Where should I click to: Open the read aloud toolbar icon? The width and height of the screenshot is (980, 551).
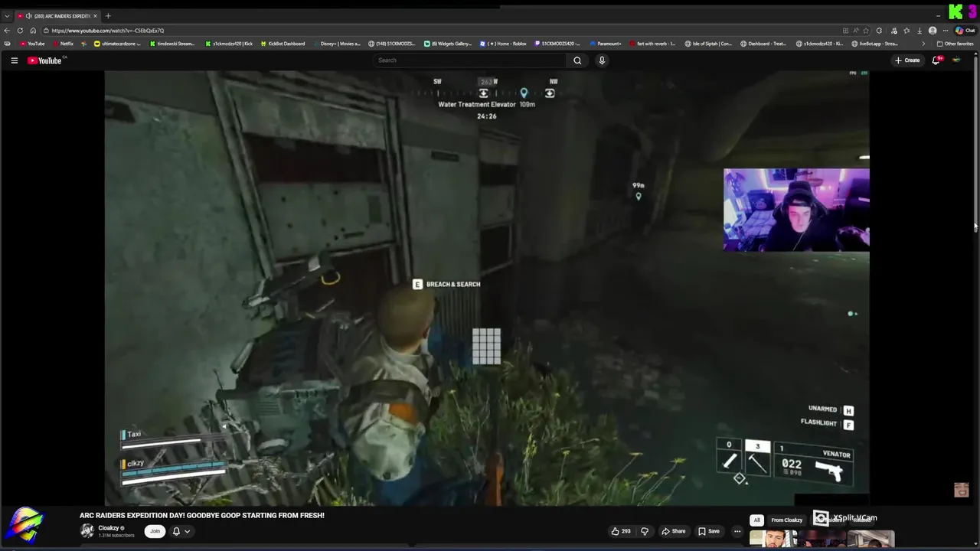tap(855, 31)
